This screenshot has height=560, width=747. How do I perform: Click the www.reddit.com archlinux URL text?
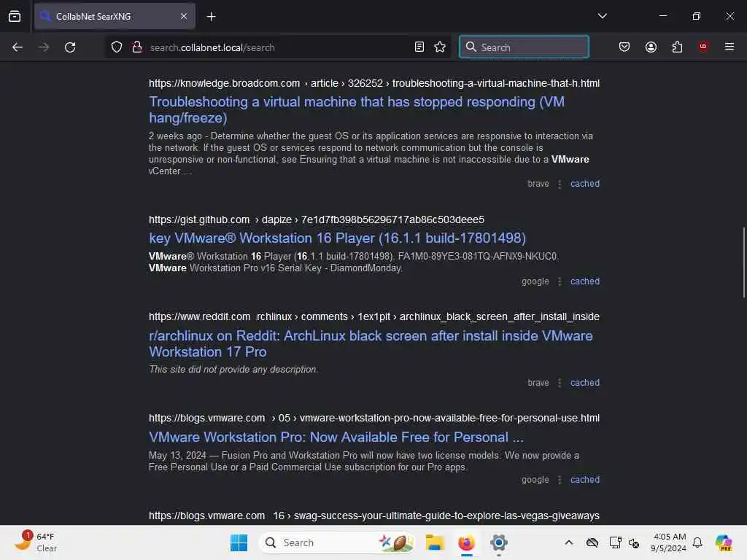[374, 316]
